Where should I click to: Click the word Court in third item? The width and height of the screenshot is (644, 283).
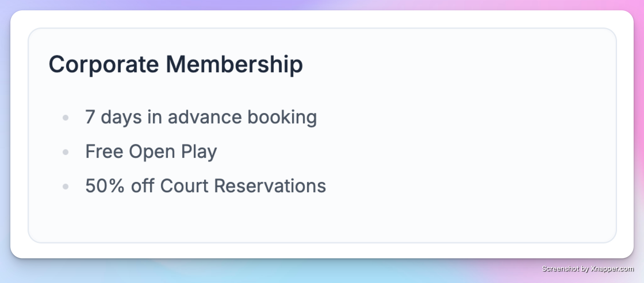click(184, 186)
